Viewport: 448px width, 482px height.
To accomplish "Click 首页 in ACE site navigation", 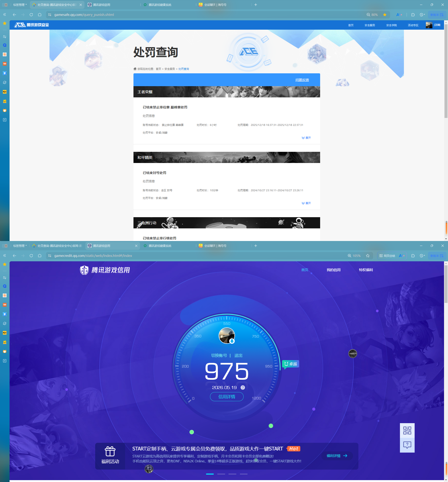I will point(351,25).
